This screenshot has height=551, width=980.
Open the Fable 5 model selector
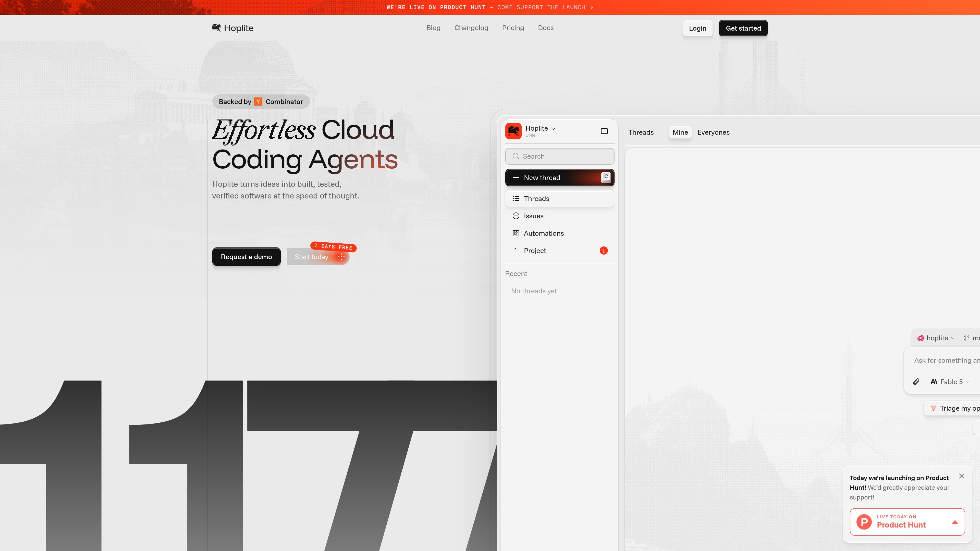click(950, 382)
